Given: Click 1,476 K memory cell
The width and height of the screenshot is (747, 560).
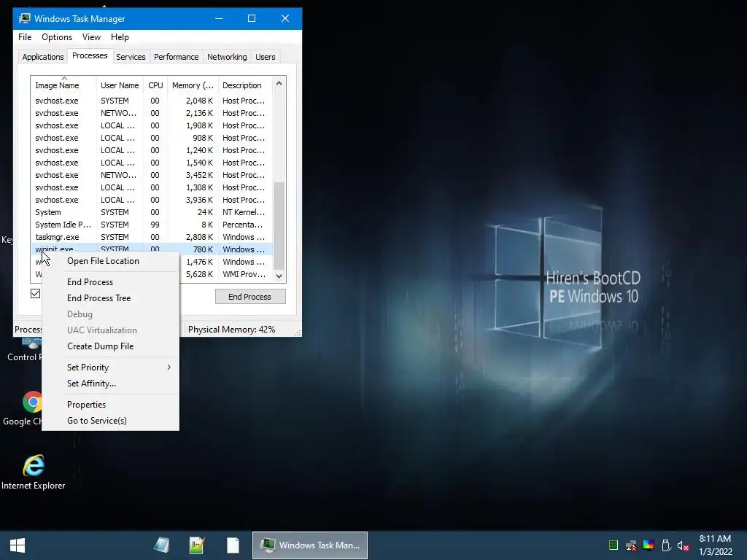Looking at the screenshot, I should coord(200,262).
